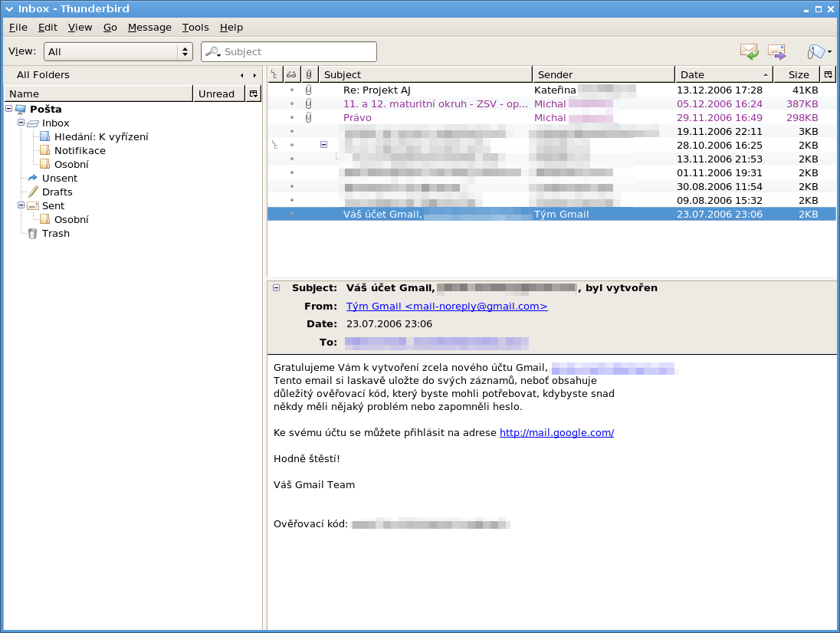Open the File menu

click(18, 28)
